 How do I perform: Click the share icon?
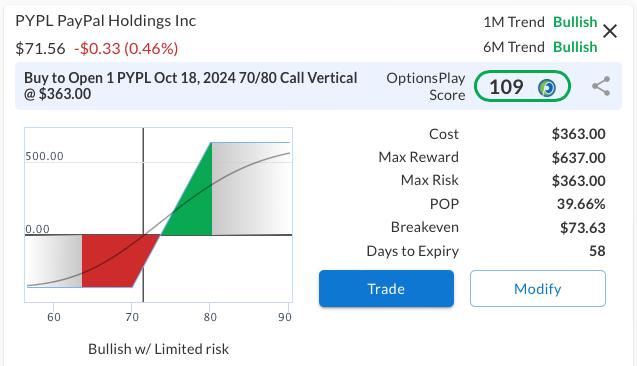point(601,86)
